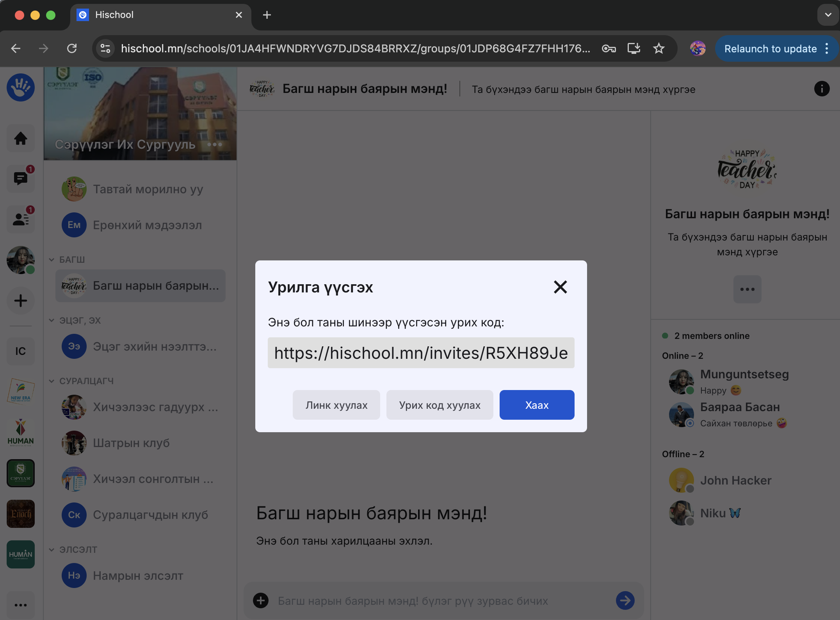Click the plus icon to add school

pos(21,301)
